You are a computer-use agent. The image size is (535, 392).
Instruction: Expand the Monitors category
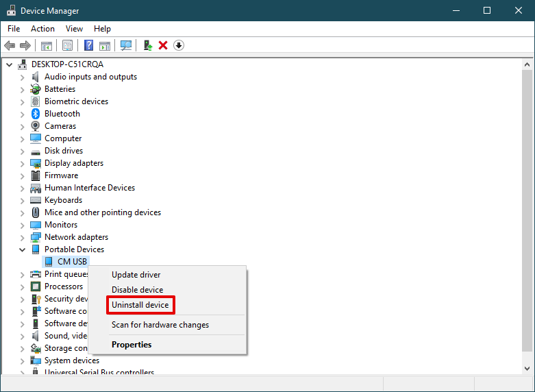coord(22,225)
